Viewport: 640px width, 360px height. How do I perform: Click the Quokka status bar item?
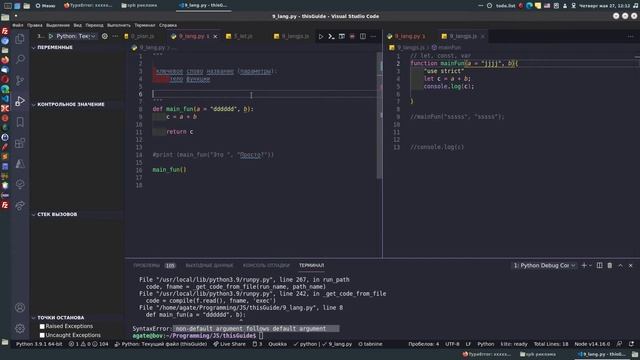(x=277, y=344)
